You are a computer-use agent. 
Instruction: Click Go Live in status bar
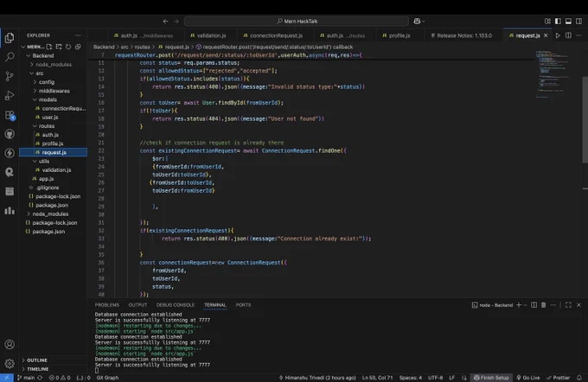[528, 378]
